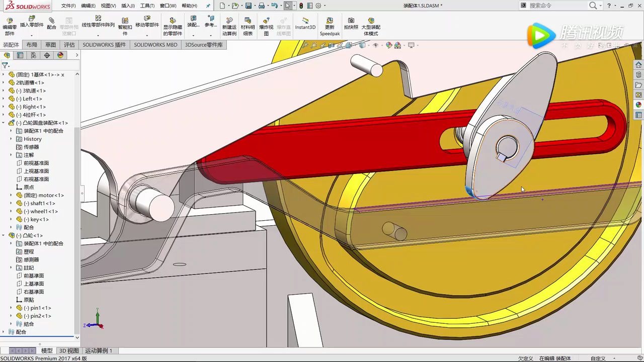
Task: Switch to the 运动算例 1 tab
Action: 99,350
